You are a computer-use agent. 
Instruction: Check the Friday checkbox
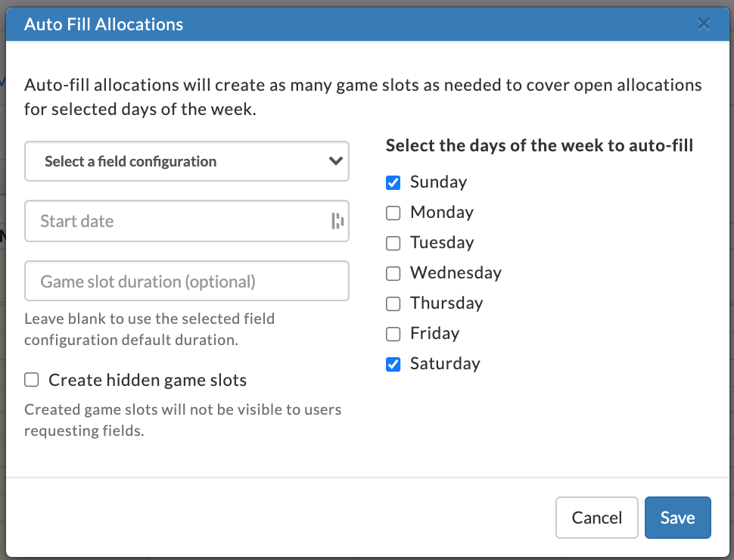click(x=393, y=334)
